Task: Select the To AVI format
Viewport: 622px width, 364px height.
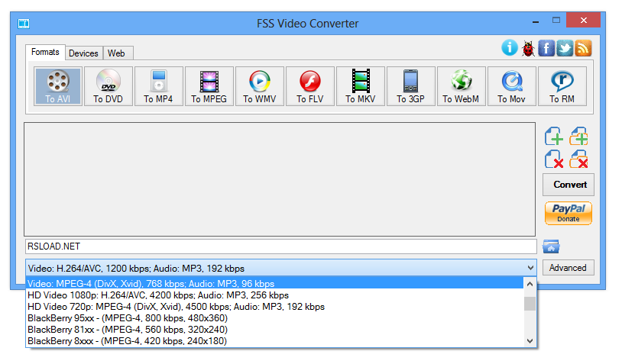Action: [x=58, y=86]
